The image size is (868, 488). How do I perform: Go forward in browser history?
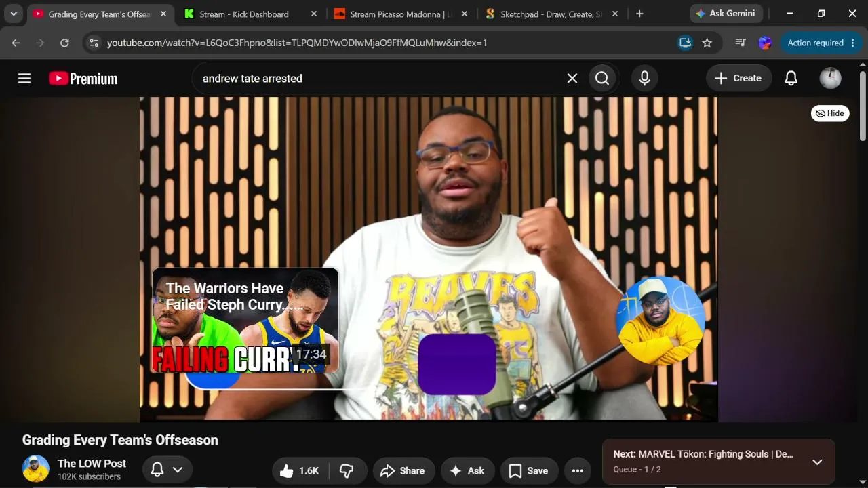click(x=40, y=43)
